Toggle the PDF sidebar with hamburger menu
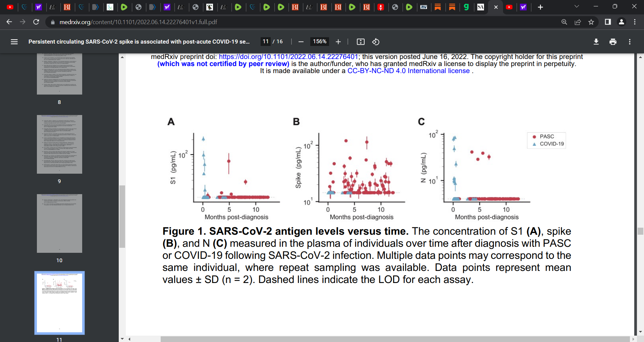The height and width of the screenshot is (342, 644). 14,42
